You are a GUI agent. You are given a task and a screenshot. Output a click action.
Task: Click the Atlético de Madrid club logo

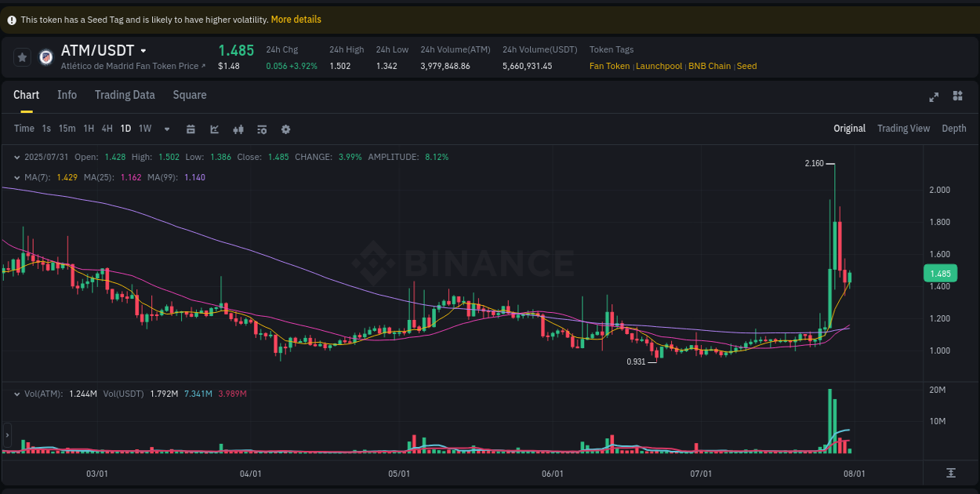[x=45, y=56]
